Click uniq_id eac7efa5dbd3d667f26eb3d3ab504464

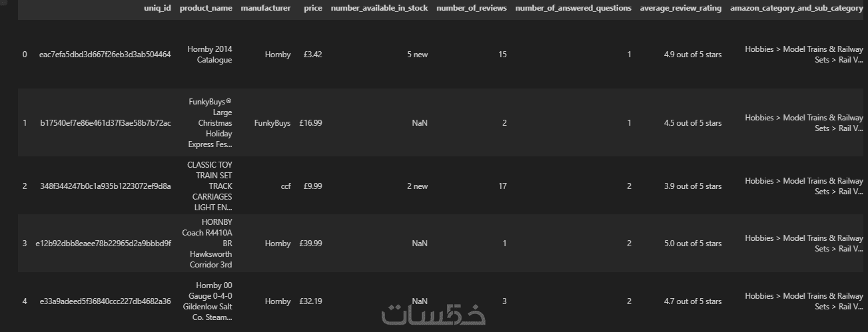click(x=105, y=55)
